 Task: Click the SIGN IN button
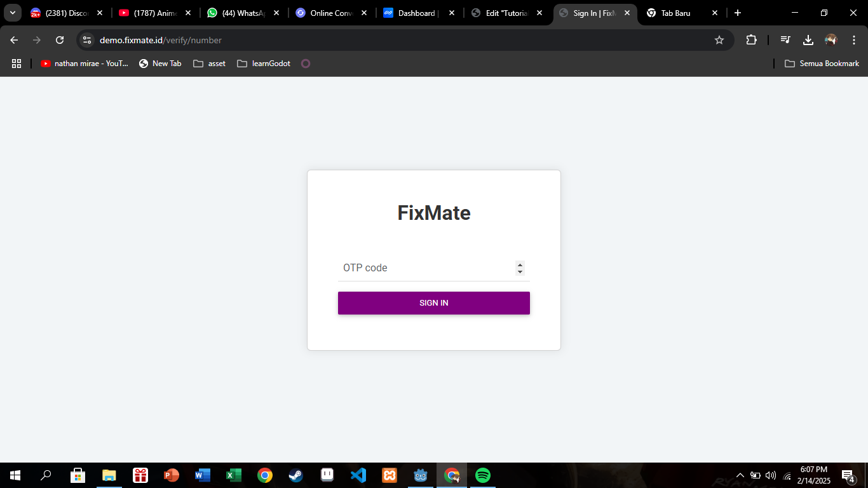pos(434,303)
